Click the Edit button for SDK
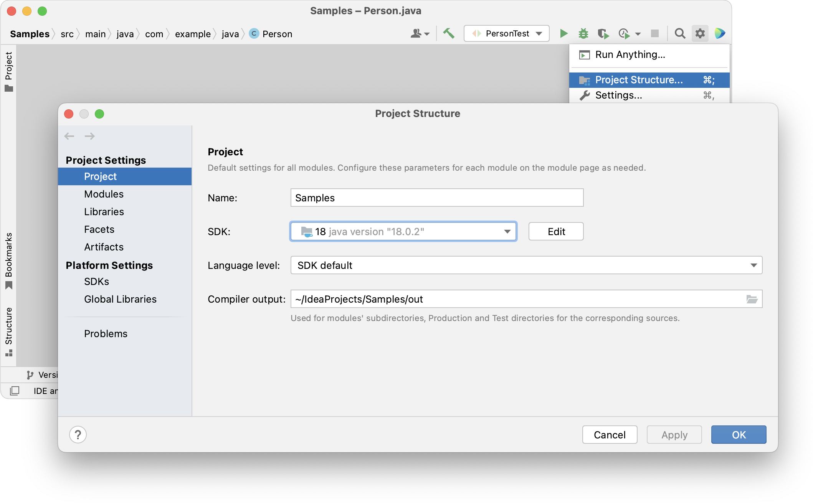 coord(556,232)
